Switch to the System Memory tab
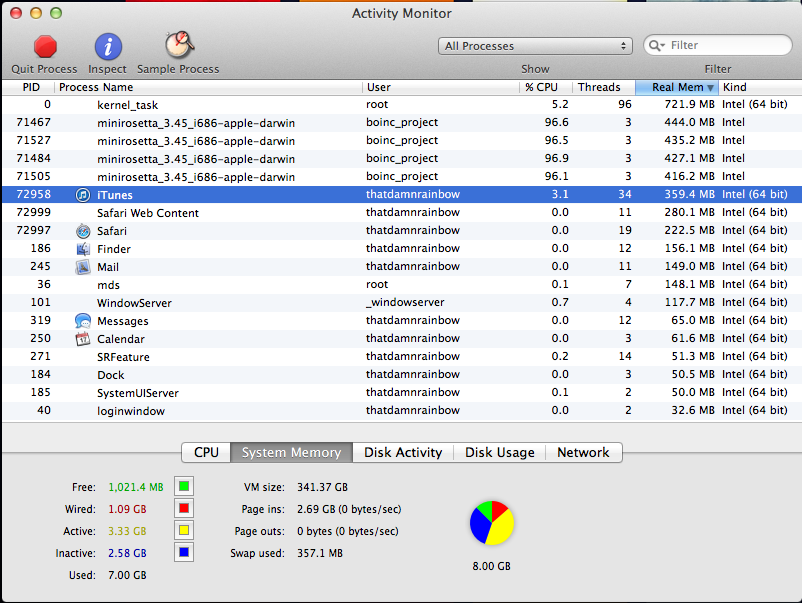 click(x=292, y=453)
